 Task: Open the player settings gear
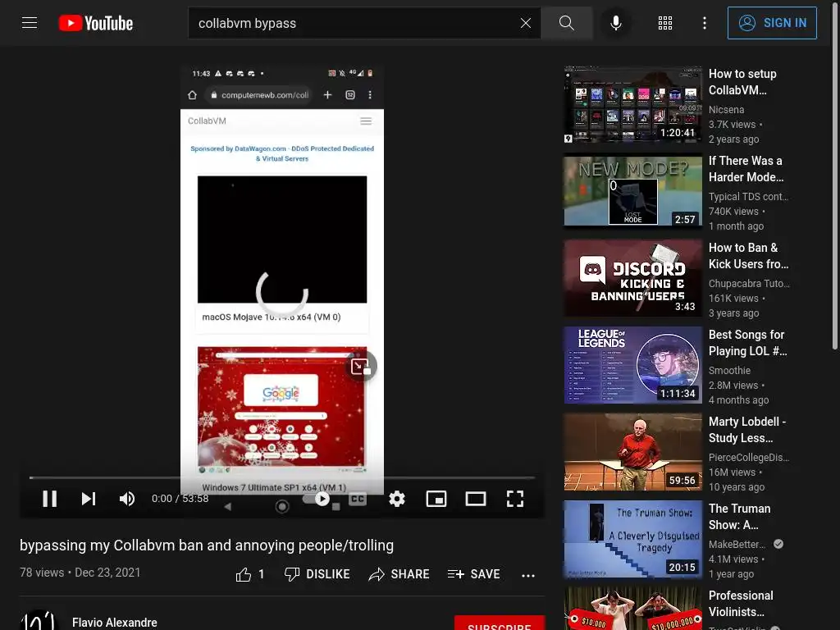point(397,499)
